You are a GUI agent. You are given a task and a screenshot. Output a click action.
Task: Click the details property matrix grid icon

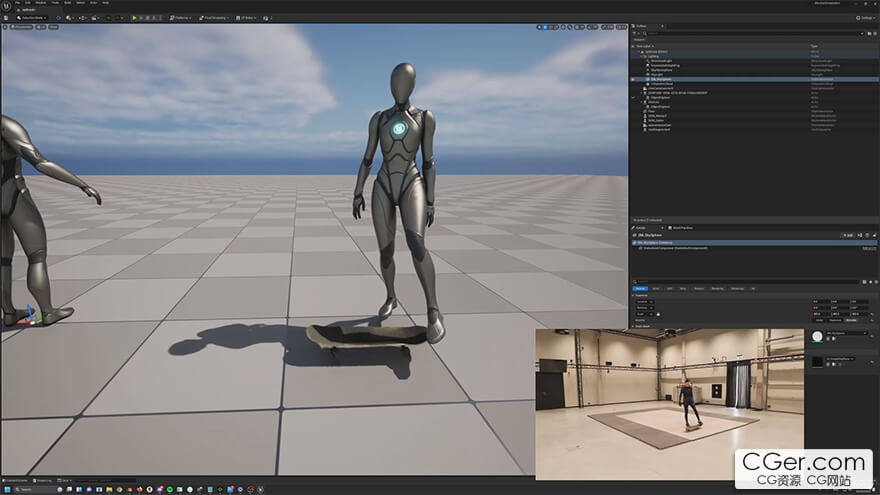pos(864,282)
